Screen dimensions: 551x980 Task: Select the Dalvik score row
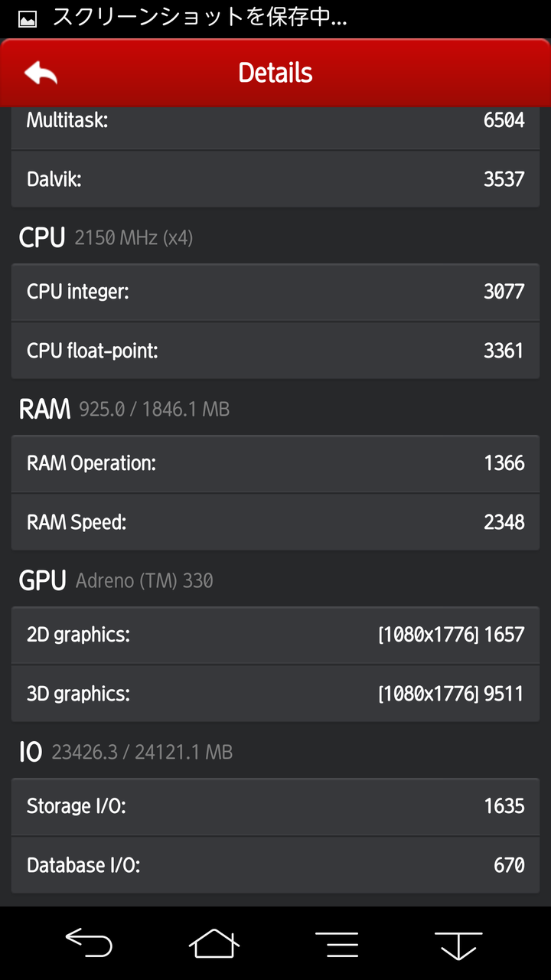[275, 179]
